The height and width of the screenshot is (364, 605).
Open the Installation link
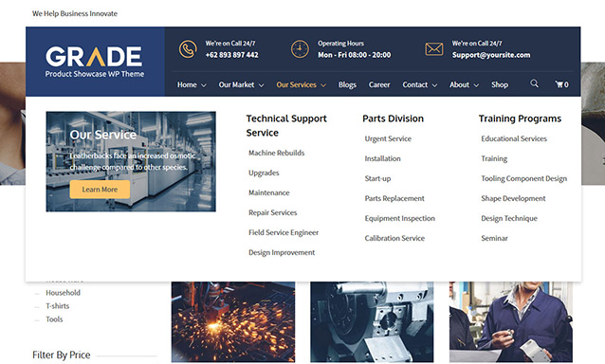coord(382,158)
